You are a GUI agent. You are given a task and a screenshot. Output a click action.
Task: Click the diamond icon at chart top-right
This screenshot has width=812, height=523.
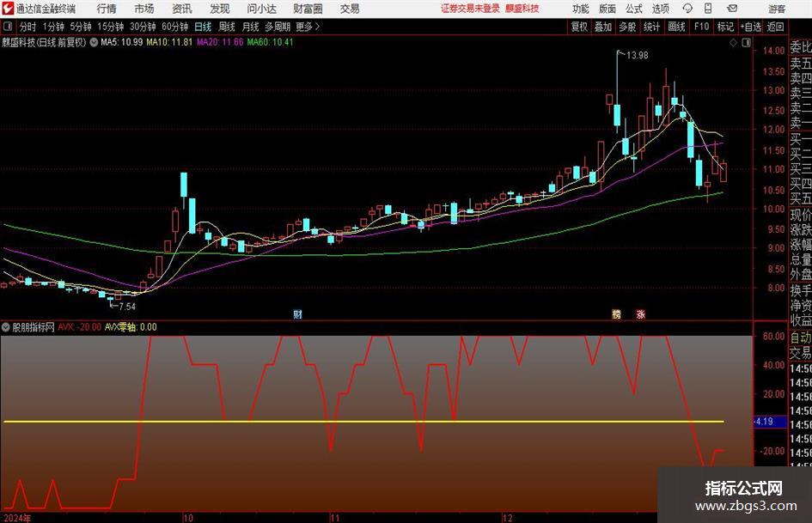(x=733, y=43)
